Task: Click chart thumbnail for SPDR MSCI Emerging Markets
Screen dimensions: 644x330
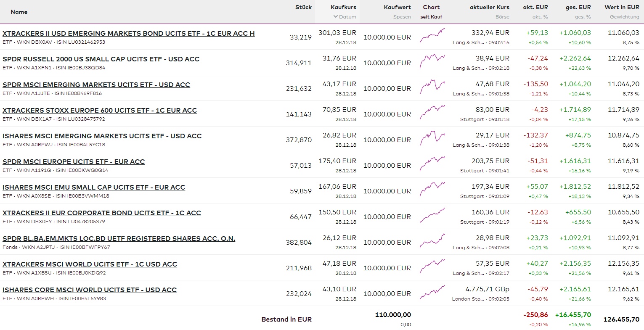Action: tap(432, 87)
